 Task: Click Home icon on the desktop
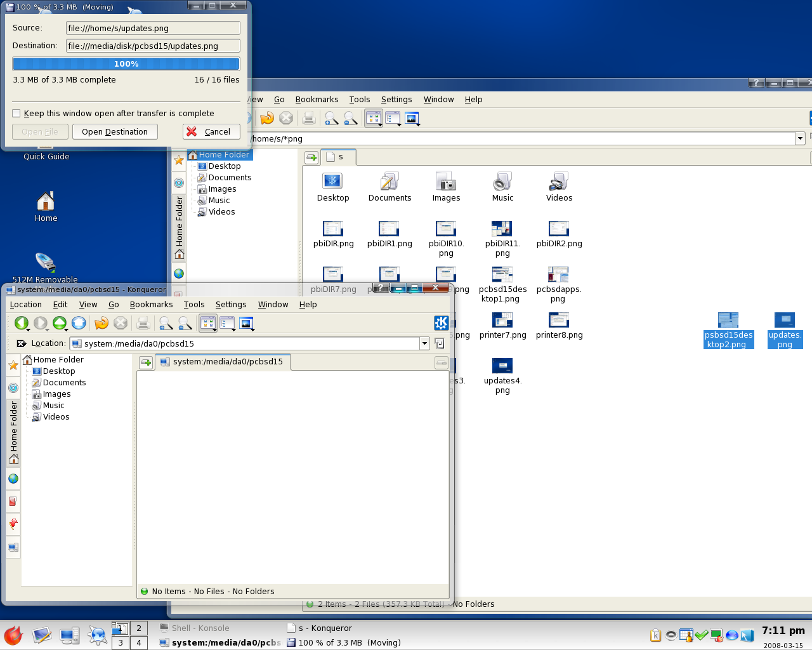[x=46, y=207]
